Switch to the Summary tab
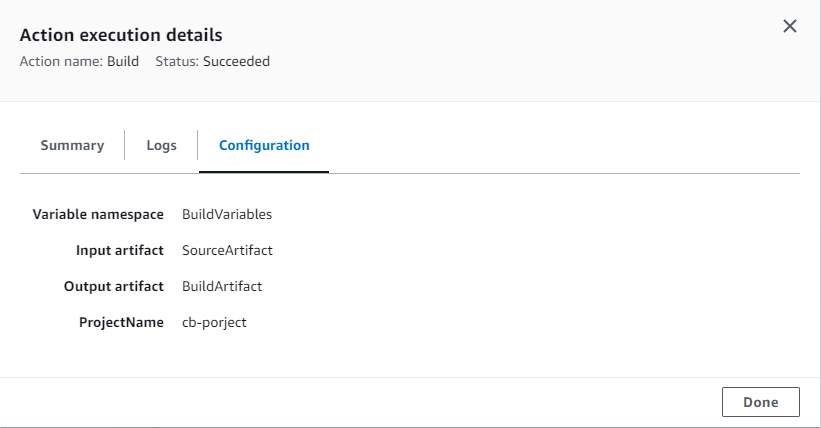The image size is (821, 428). pos(72,146)
